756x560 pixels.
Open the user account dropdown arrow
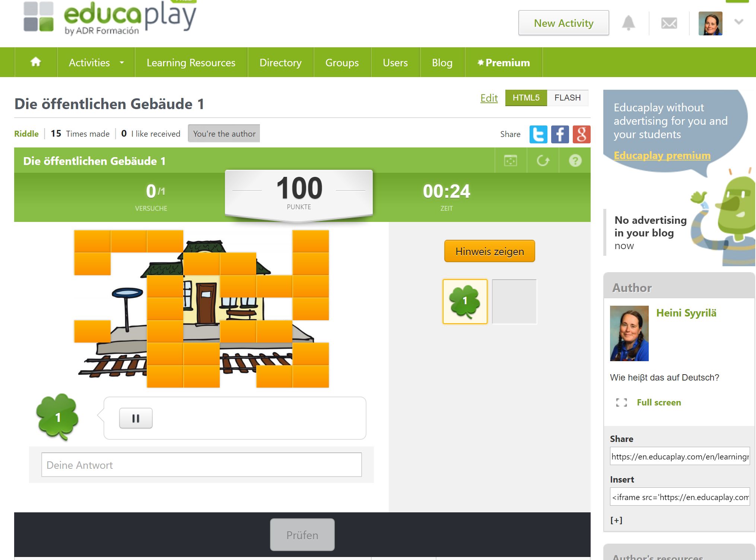(739, 22)
